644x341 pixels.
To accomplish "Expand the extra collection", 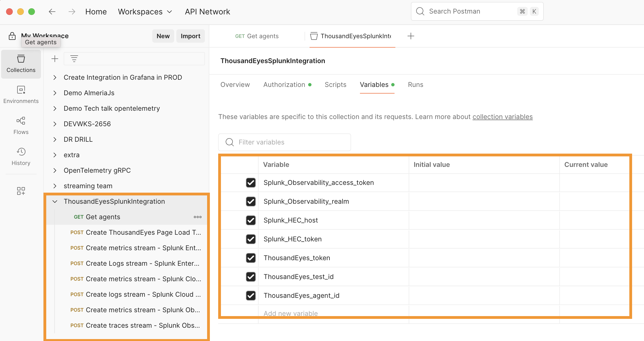I will point(55,155).
